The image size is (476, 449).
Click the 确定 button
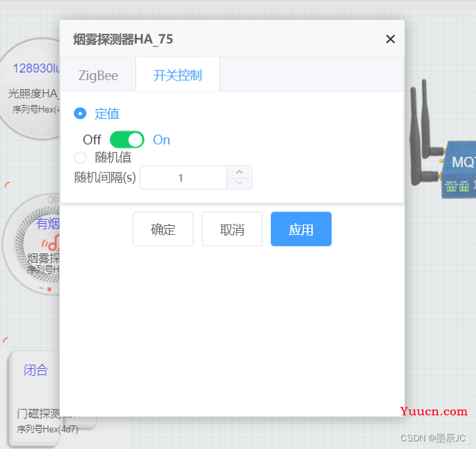point(163,229)
